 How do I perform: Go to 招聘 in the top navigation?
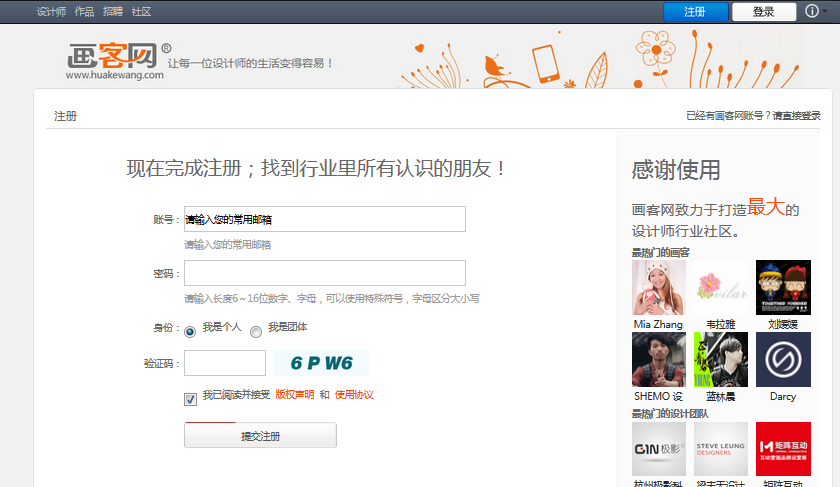tap(113, 12)
